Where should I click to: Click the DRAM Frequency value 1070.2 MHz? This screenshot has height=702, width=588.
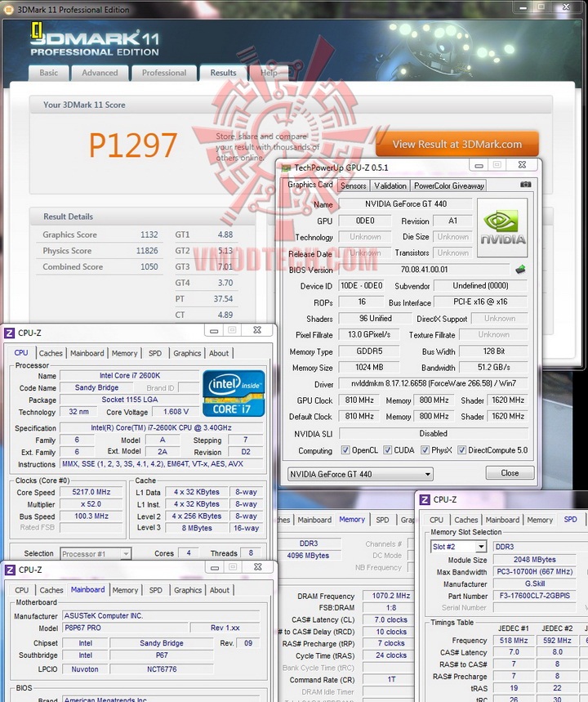tap(391, 596)
